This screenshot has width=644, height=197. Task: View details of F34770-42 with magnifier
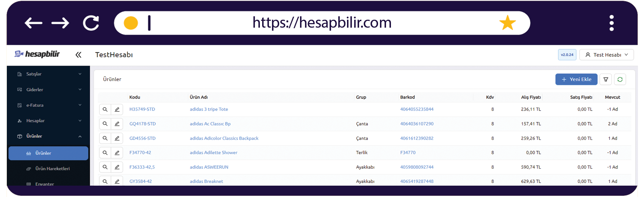pos(105,153)
